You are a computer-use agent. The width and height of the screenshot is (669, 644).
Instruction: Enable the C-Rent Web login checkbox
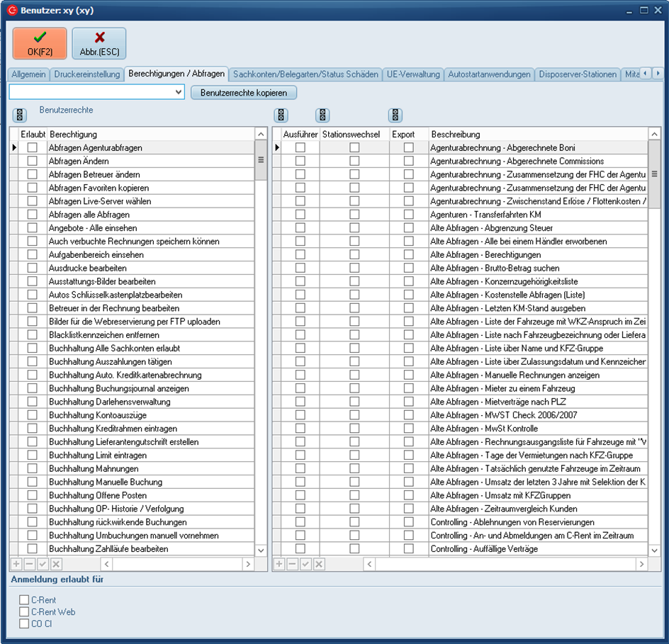point(25,612)
